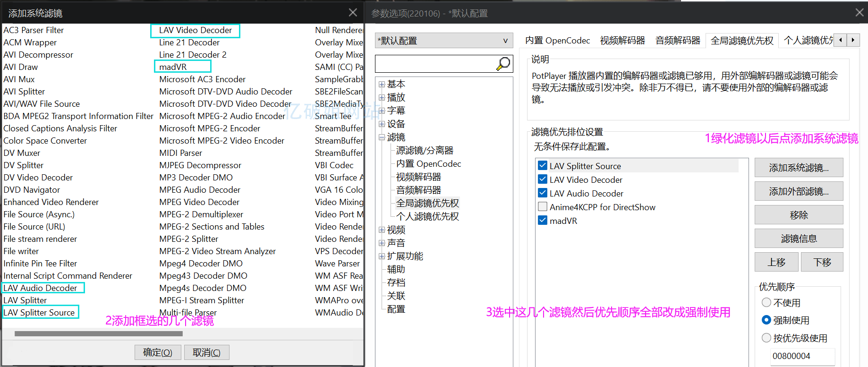
Task: Select madVR in the system filter list
Action: 173,67
